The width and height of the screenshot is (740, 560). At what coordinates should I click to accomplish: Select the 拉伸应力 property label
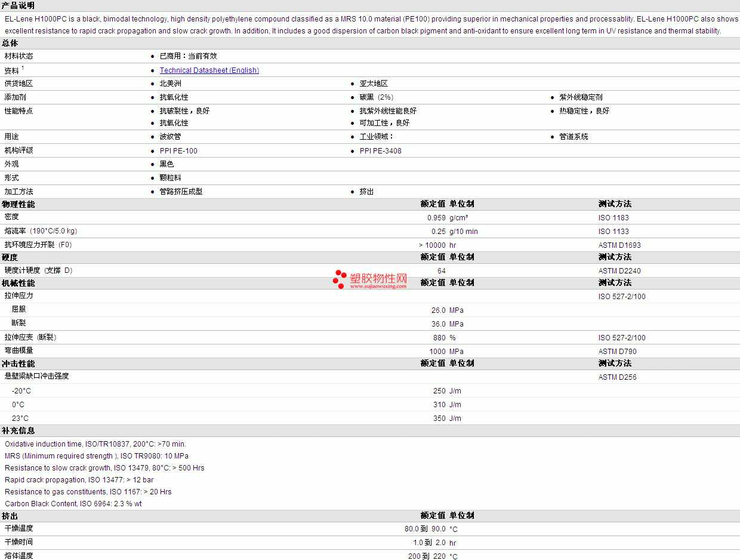(19, 296)
